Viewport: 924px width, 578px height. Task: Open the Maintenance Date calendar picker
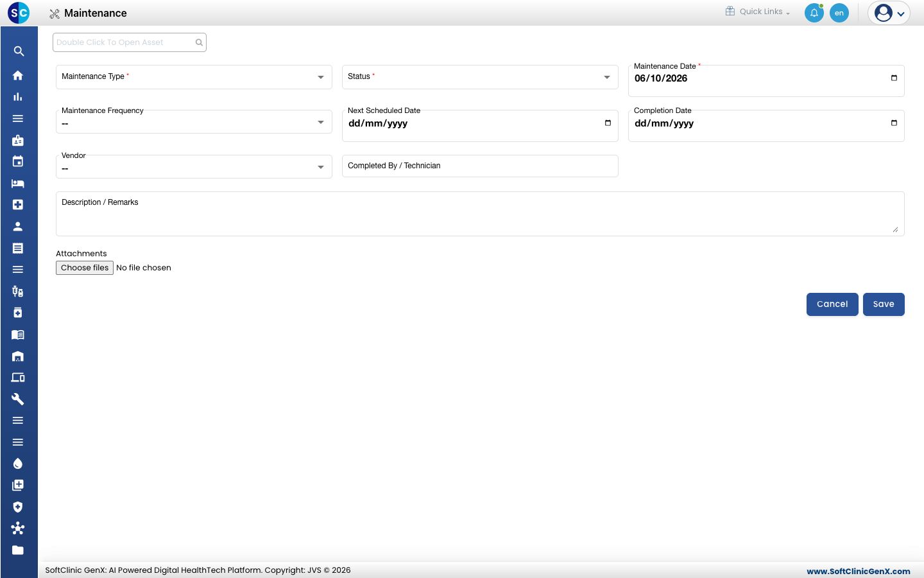coord(894,78)
